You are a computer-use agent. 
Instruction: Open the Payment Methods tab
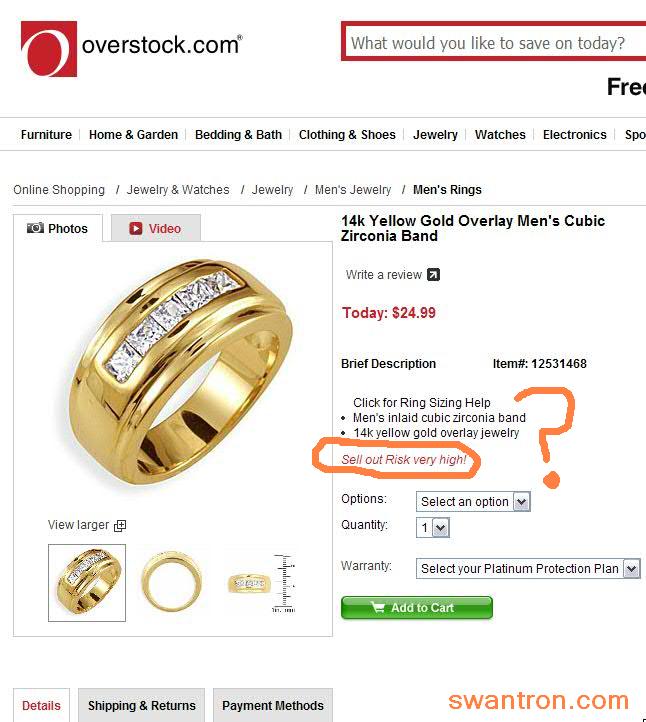coord(273,705)
